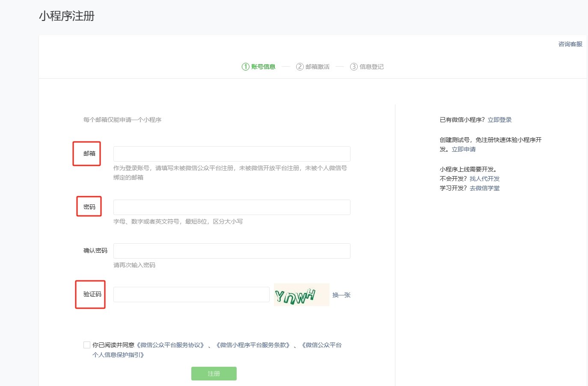Click step indicator ② 邮箱激活

coord(313,67)
